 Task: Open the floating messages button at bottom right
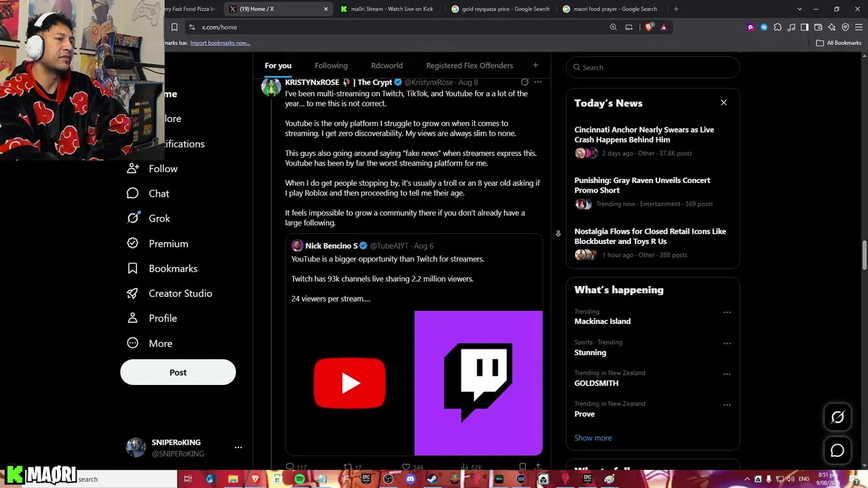tap(837, 451)
